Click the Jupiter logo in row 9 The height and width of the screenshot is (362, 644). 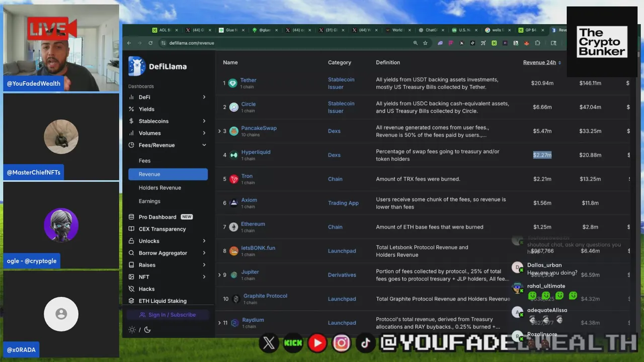pos(234,275)
